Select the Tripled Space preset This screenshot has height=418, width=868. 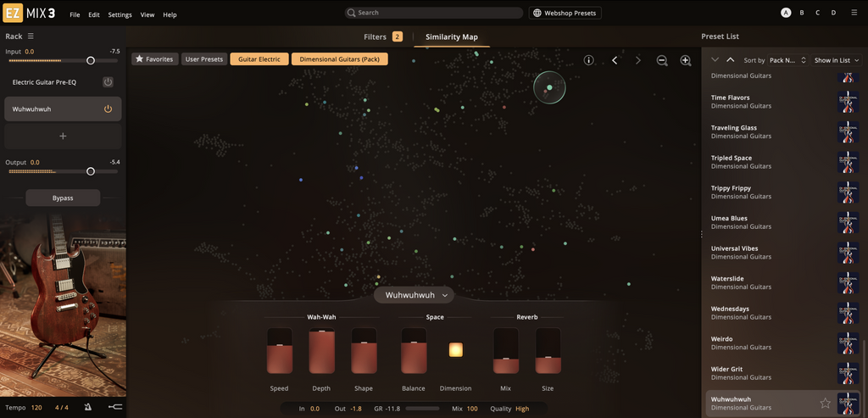(x=784, y=162)
